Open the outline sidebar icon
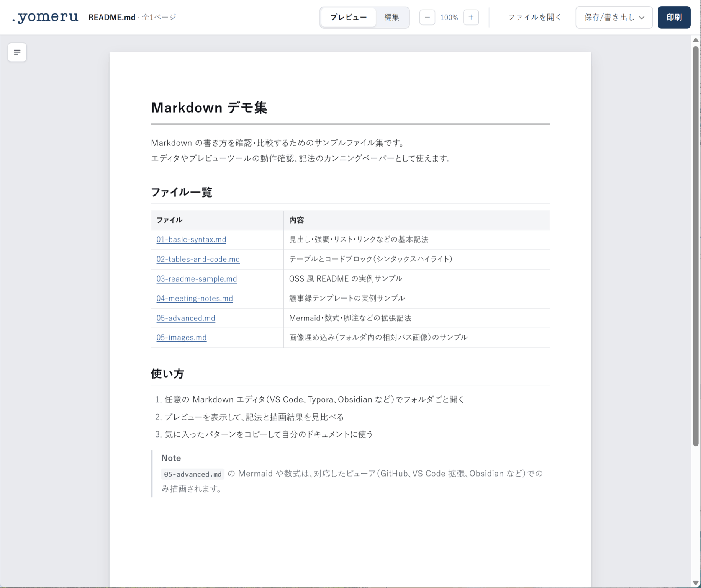The image size is (701, 588). click(x=17, y=52)
